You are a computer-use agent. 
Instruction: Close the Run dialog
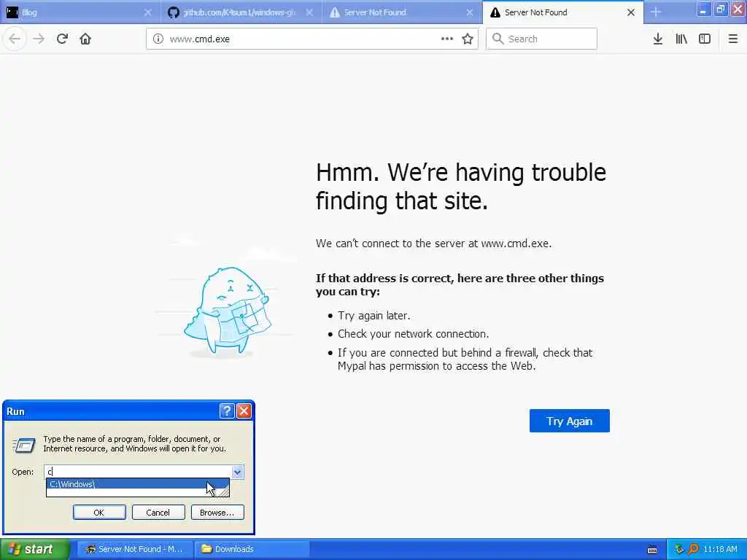pos(244,411)
